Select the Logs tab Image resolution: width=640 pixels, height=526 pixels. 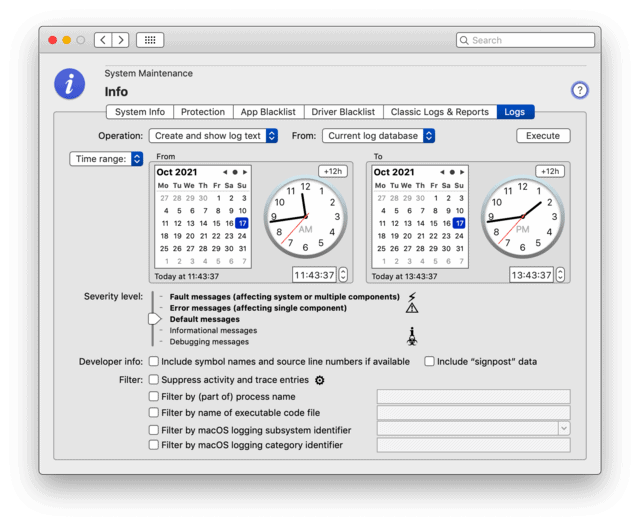click(515, 112)
